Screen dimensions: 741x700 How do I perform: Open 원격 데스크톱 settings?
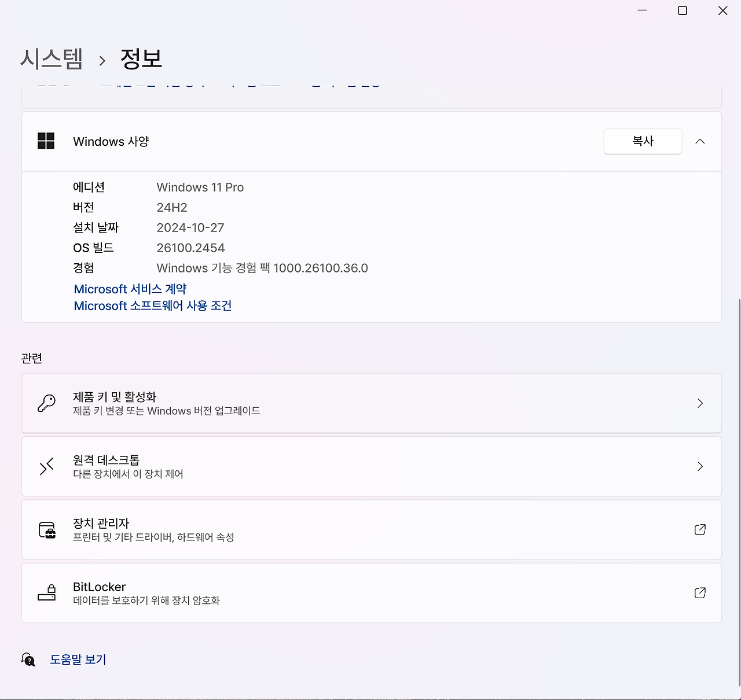coord(371,466)
